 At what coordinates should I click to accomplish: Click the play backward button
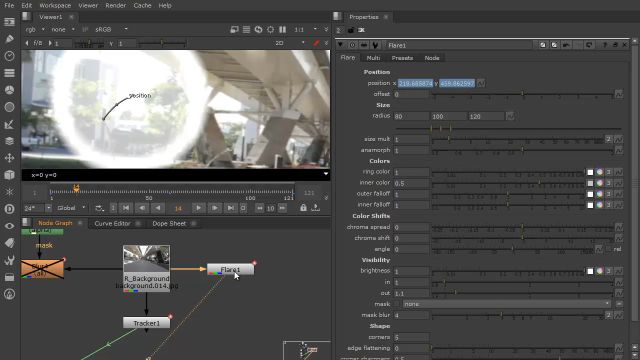click(x=158, y=208)
